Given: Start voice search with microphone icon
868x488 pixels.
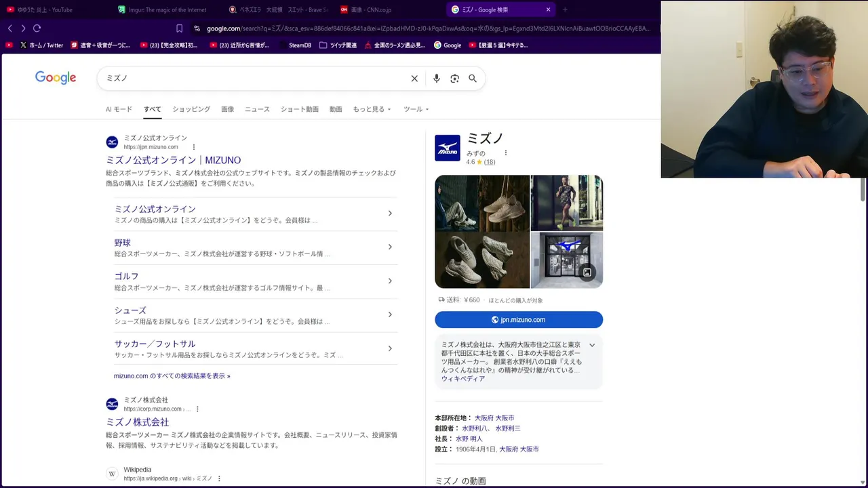Looking at the screenshot, I should pyautogui.click(x=437, y=79).
